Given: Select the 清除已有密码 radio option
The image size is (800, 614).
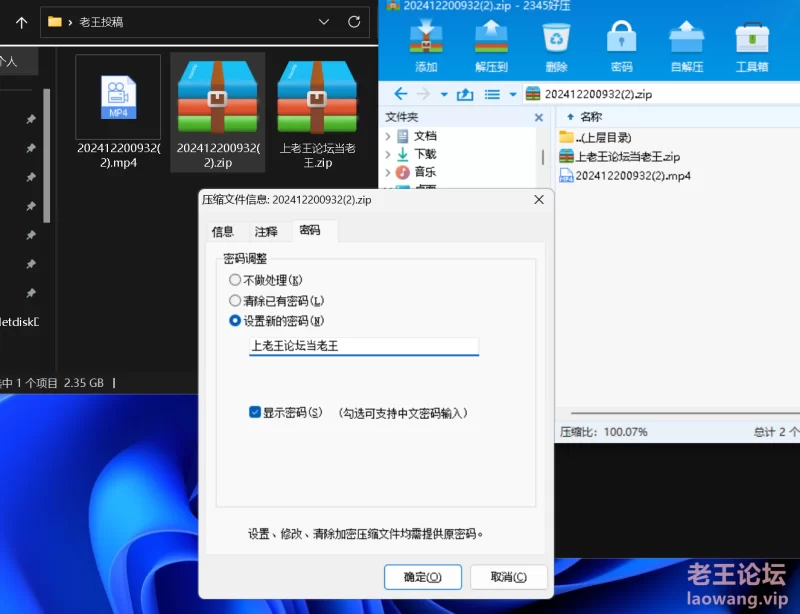Looking at the screenshot, I should [x=235, y=300].
